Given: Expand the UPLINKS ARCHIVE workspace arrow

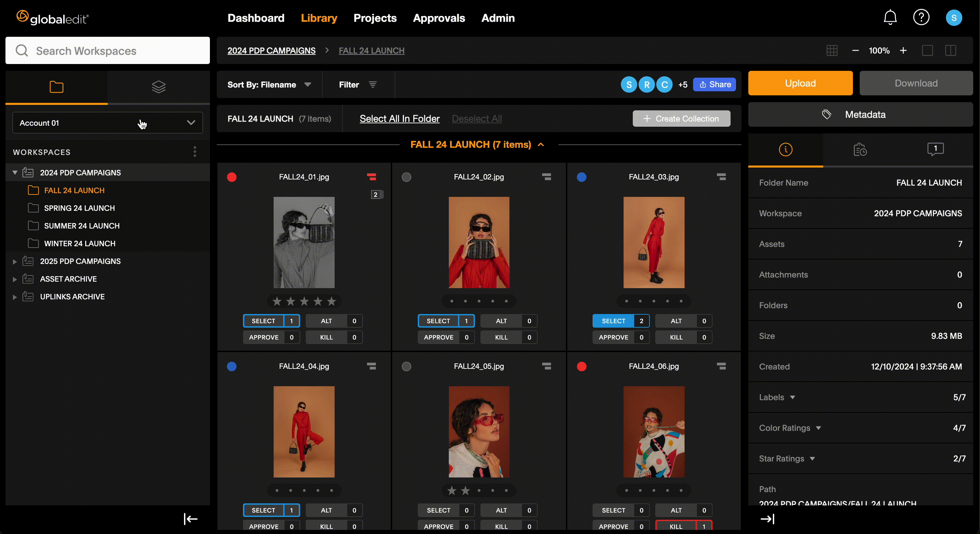Looking at the screenshot, I should [x=15, y=297].
